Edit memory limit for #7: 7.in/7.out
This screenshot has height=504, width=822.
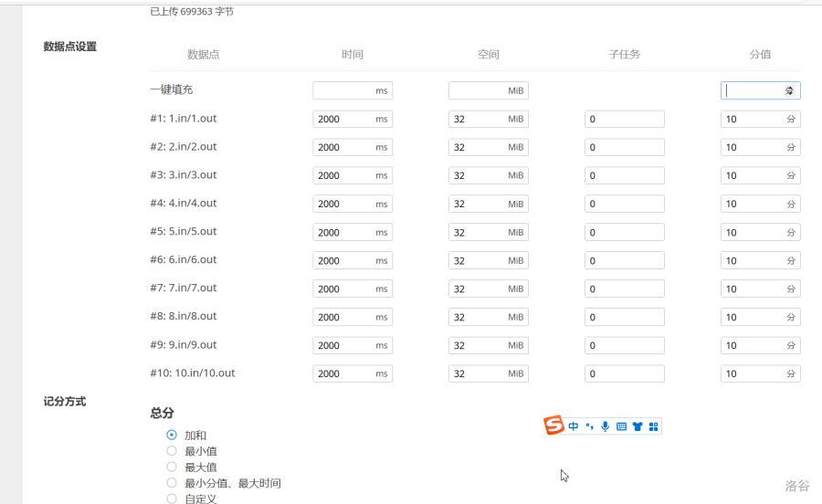tap(488, 289)
